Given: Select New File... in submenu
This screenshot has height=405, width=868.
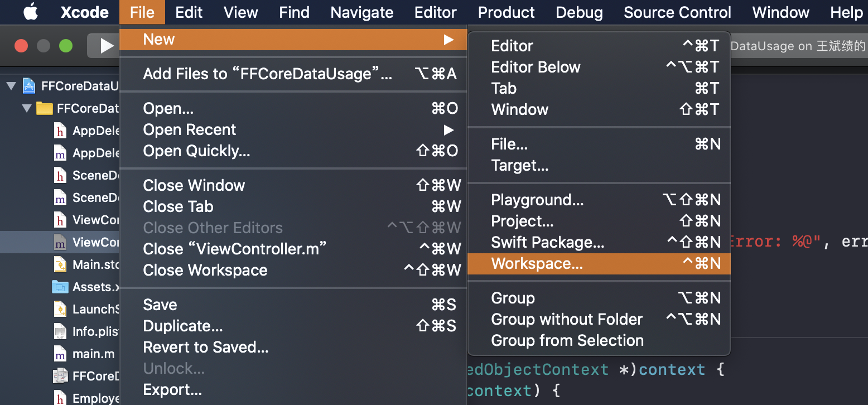Looking at the screenshot, I should point(599,144).
